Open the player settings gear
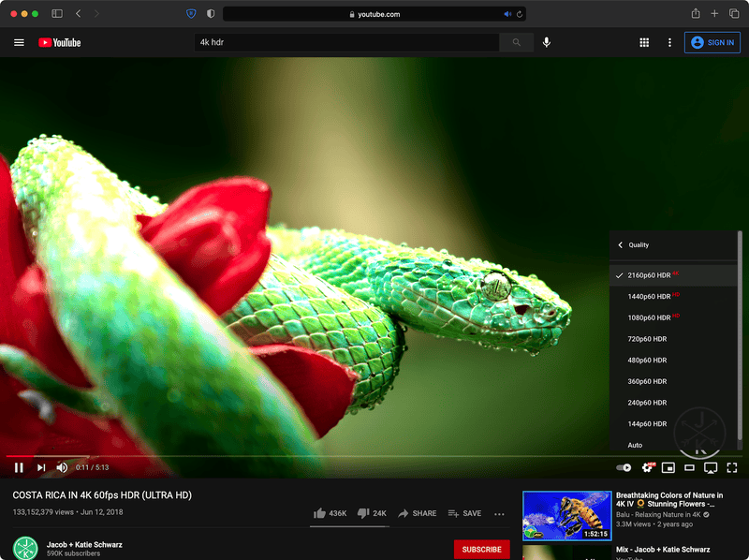This screenshot has width=749, height=560. [647, 467]
